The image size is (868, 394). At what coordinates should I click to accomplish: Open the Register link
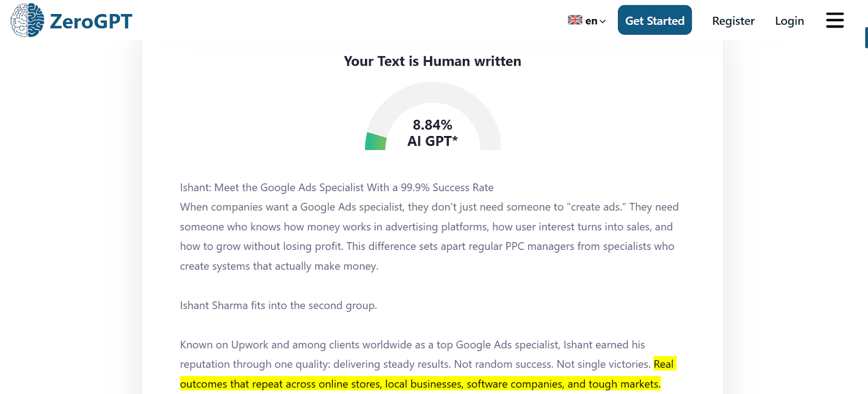pyautogui.click(x=733, y=21)
